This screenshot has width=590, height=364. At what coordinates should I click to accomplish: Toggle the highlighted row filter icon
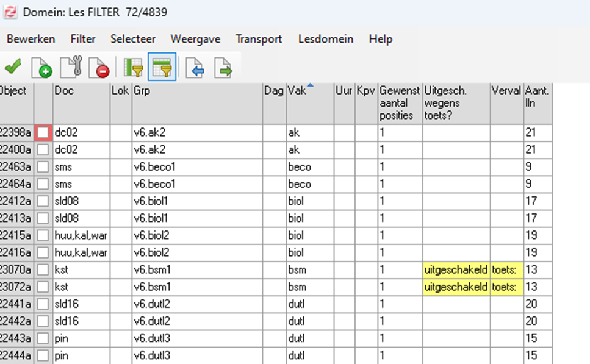162,67
